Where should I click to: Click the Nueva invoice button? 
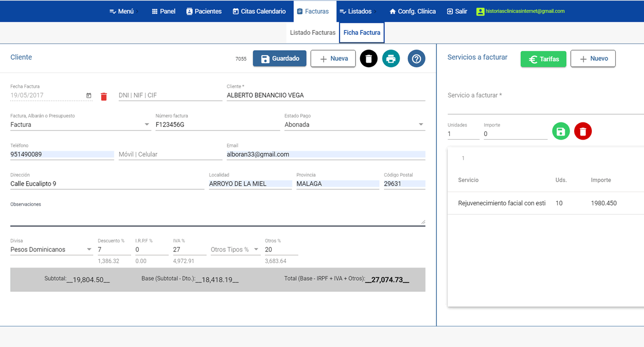click(x=333, y=59)
